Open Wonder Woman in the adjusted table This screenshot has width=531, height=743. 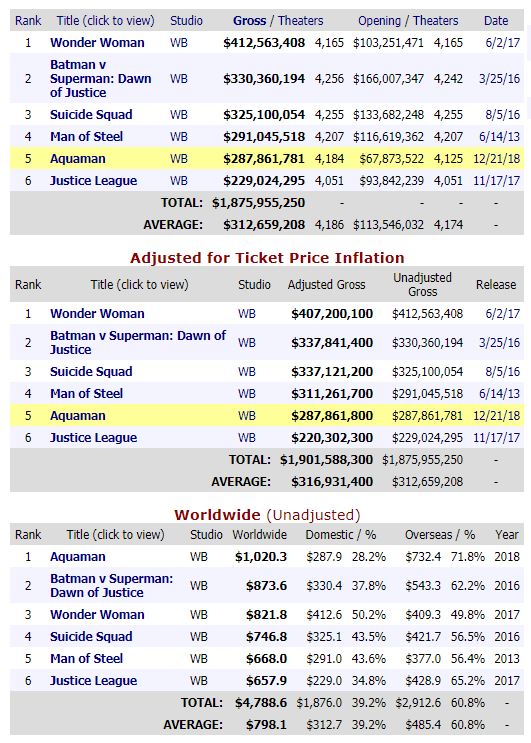coord(97,314)
